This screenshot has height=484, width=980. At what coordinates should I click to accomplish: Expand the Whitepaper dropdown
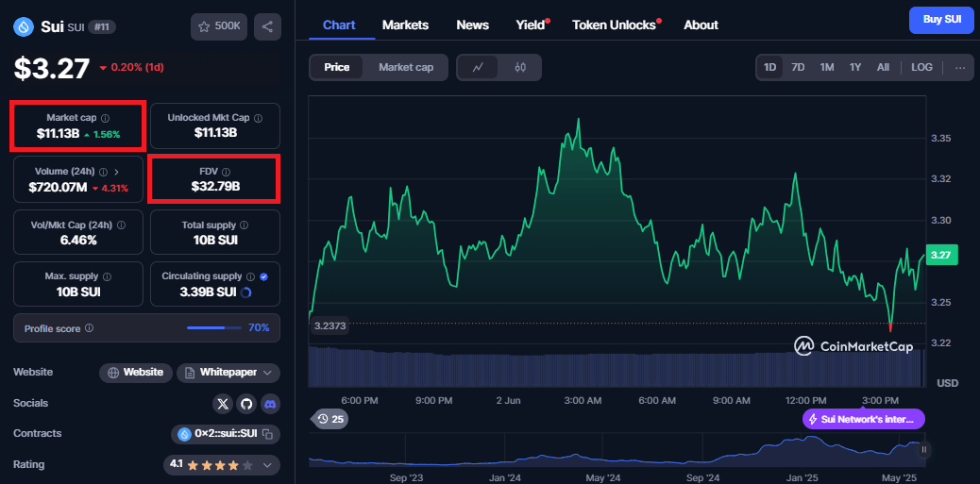point(228,373)
